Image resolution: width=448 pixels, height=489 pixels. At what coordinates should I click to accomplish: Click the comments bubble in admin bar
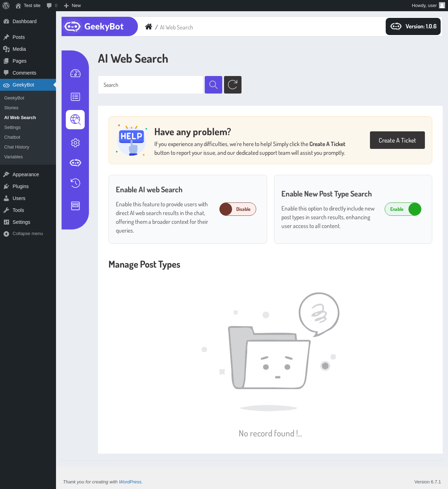pos(52,6)
